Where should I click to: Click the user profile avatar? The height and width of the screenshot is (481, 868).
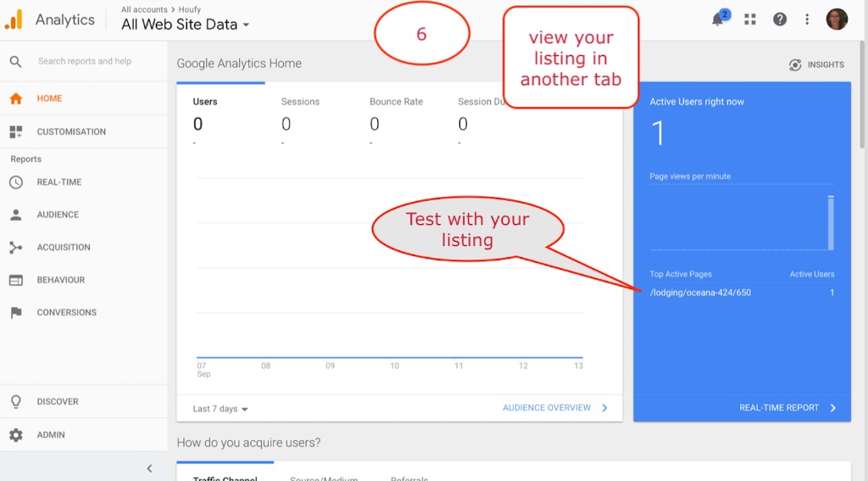pos(837,20)
